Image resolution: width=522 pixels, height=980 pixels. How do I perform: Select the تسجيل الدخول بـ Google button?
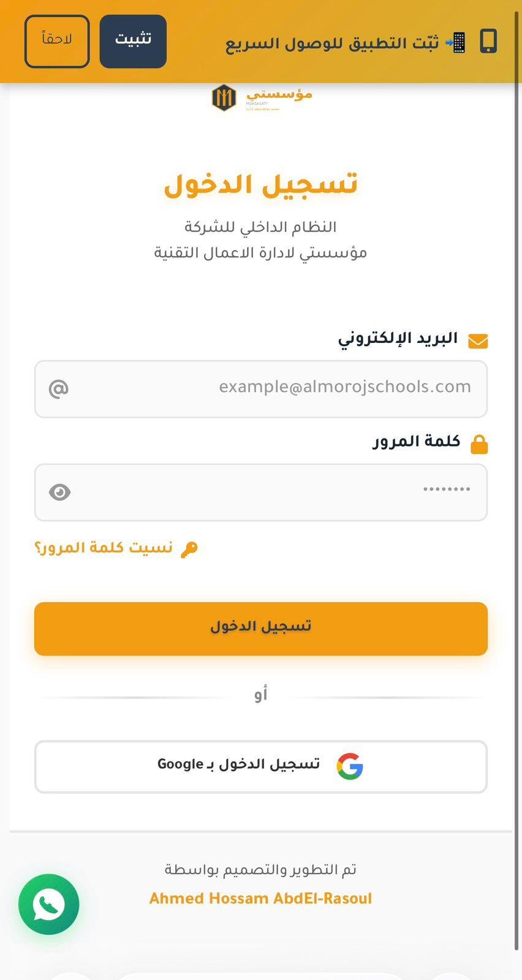260,766
